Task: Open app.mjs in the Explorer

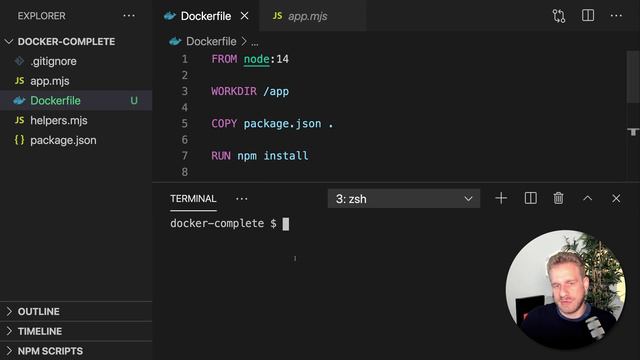Action: pos(76,81)
